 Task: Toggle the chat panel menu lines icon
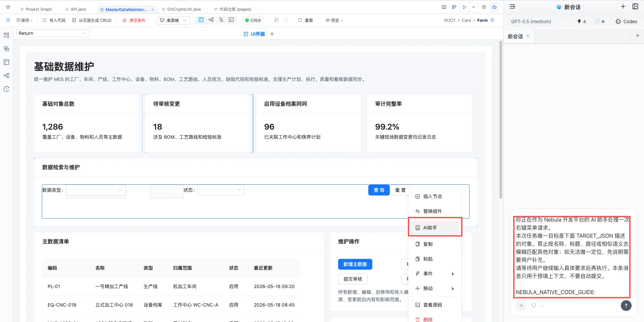click(512, 7)
